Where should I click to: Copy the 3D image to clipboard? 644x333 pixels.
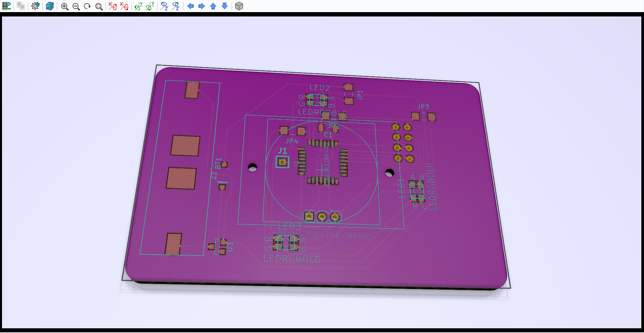[20, 6]
